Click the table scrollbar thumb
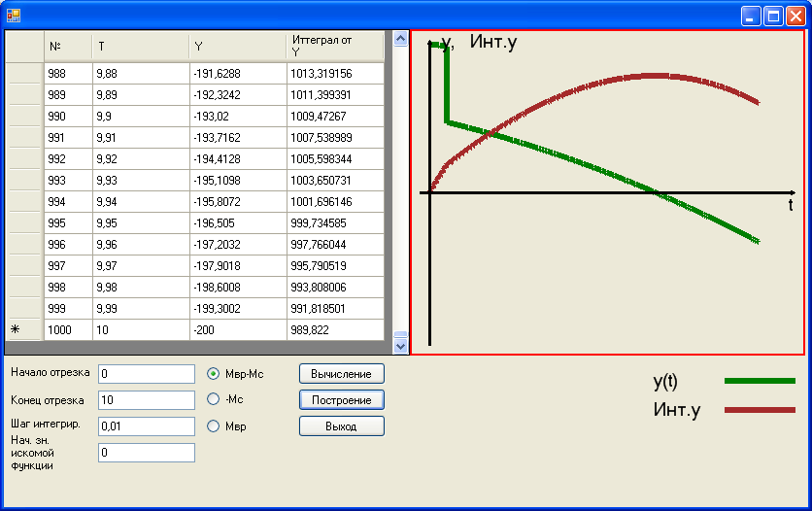This screenshot has width=812, height=511. click(400, 334)
